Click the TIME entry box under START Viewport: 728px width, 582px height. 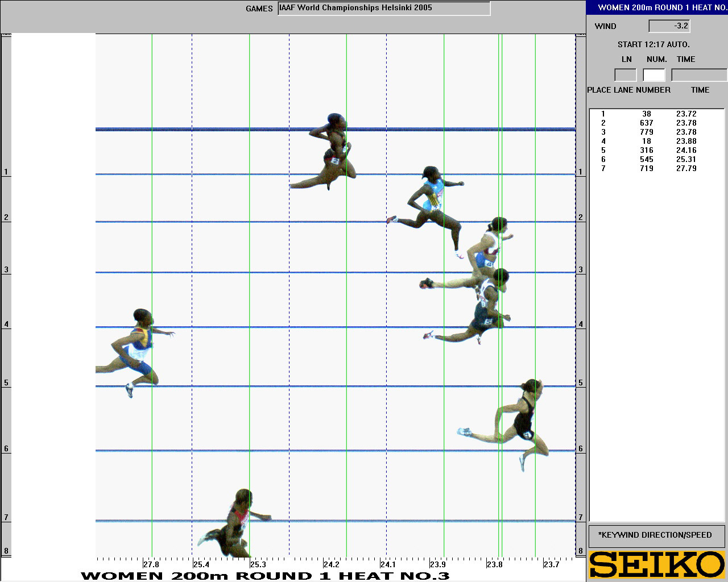(698, 75)
